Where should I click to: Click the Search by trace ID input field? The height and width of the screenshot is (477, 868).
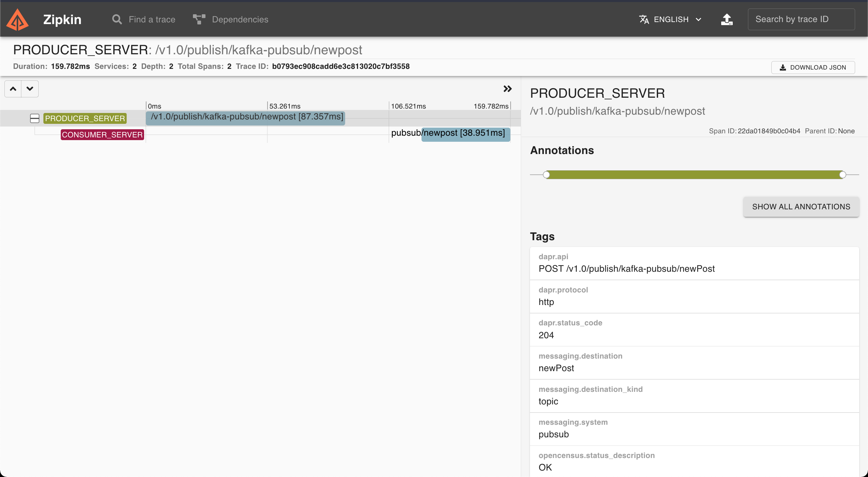pos(801,19)
